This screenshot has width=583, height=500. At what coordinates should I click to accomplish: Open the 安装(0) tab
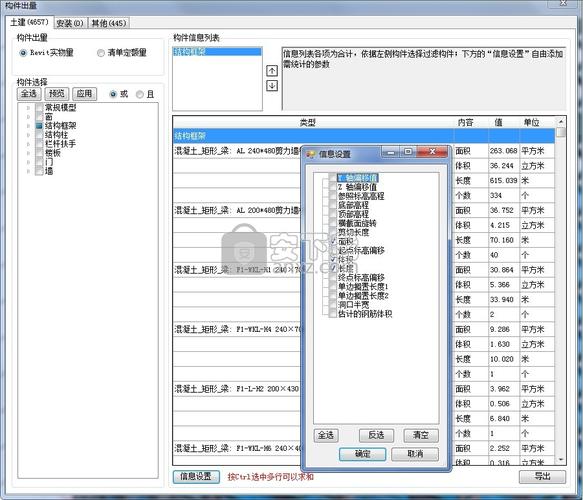[70, 23]
